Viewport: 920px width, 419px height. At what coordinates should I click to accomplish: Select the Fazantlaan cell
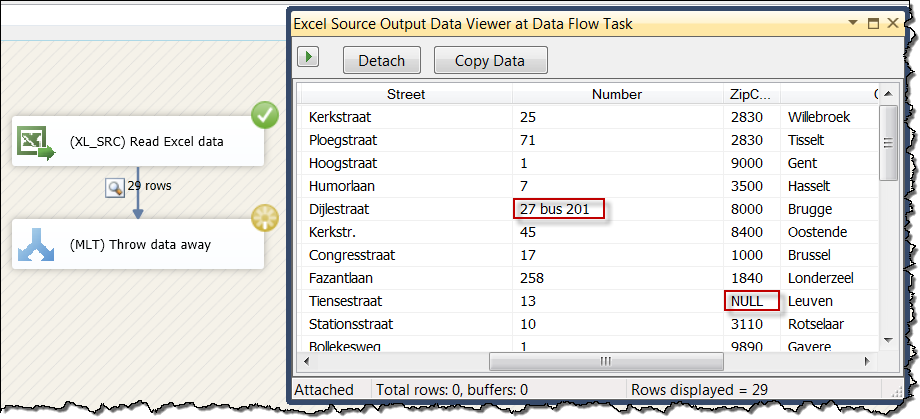[406, 278]
